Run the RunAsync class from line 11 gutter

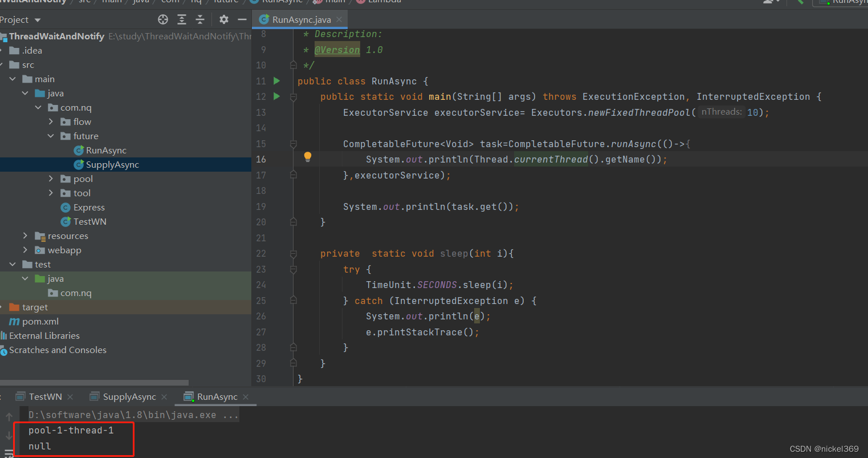coord(276,81)
